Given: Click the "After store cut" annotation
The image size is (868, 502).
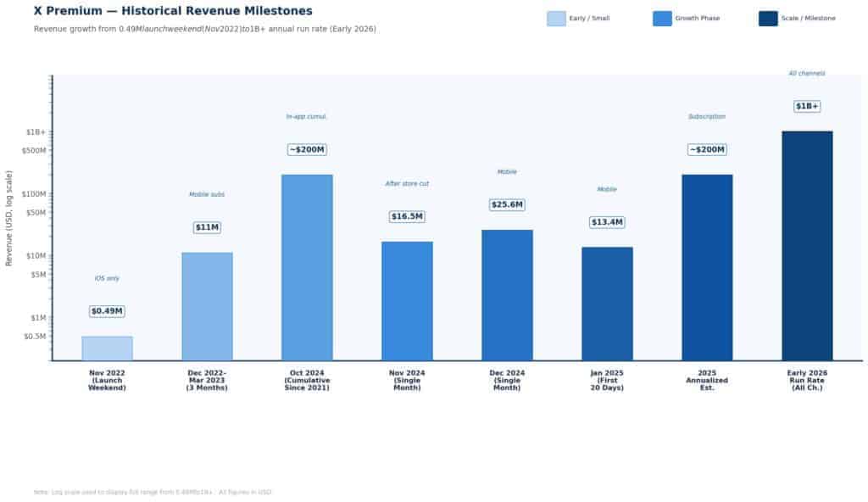Looking at the screenshot, I should coord(407,184).
